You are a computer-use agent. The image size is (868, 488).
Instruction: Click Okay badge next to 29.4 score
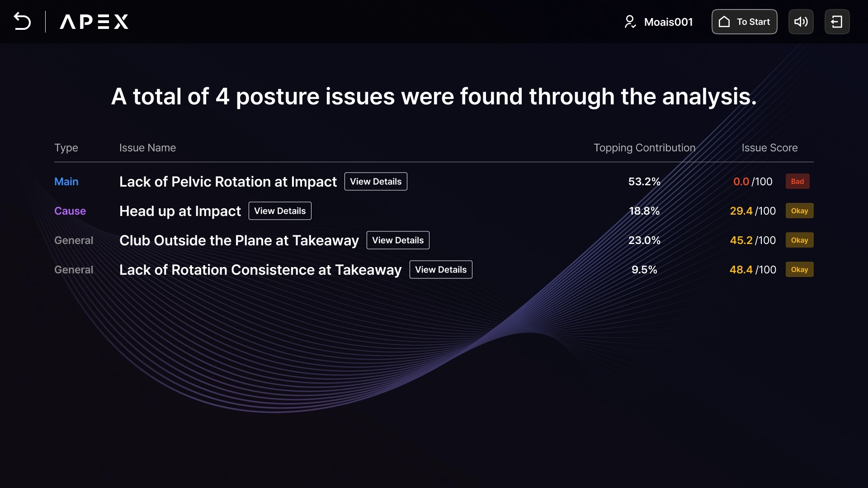(799, 211)
